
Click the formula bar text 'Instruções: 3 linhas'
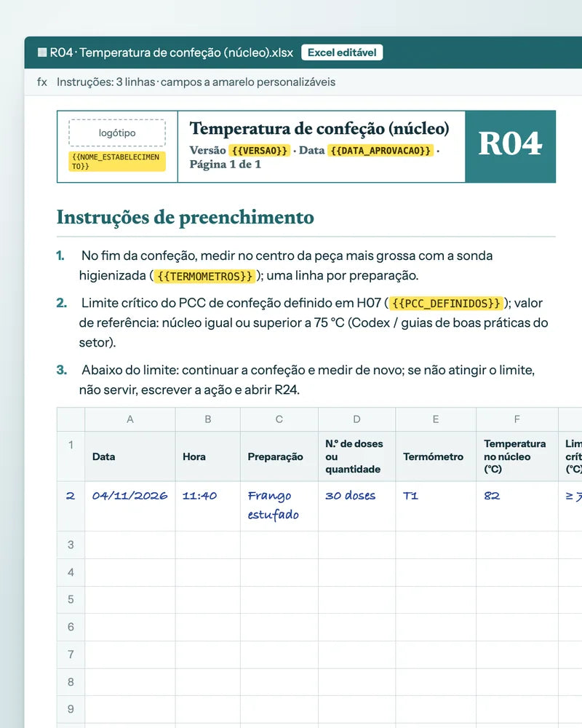(x=105, y=82)
